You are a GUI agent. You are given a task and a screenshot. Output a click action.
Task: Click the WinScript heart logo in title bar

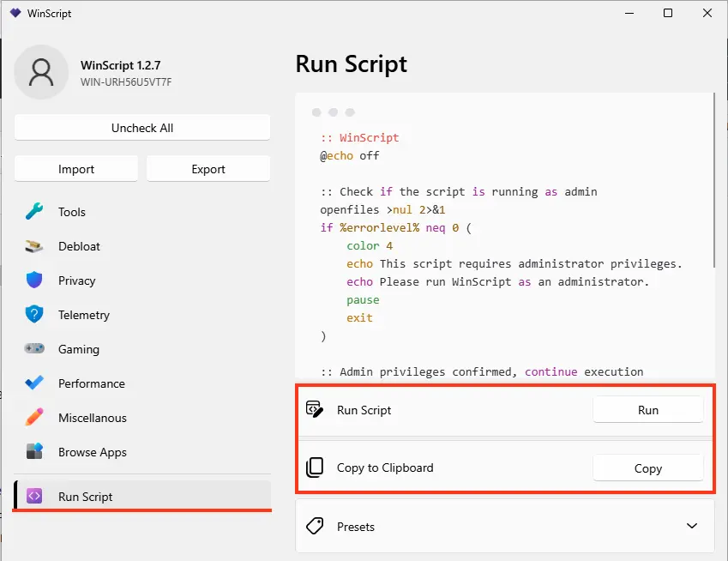point(15,13)
